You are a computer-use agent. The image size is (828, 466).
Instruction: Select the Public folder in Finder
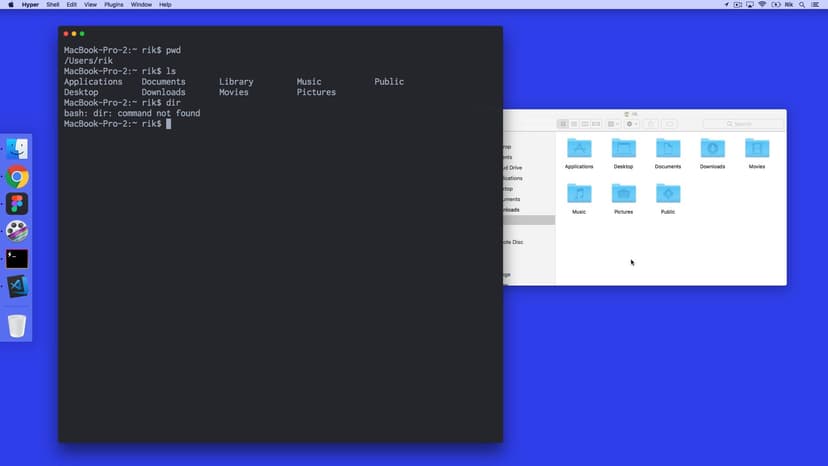[668, 194]
